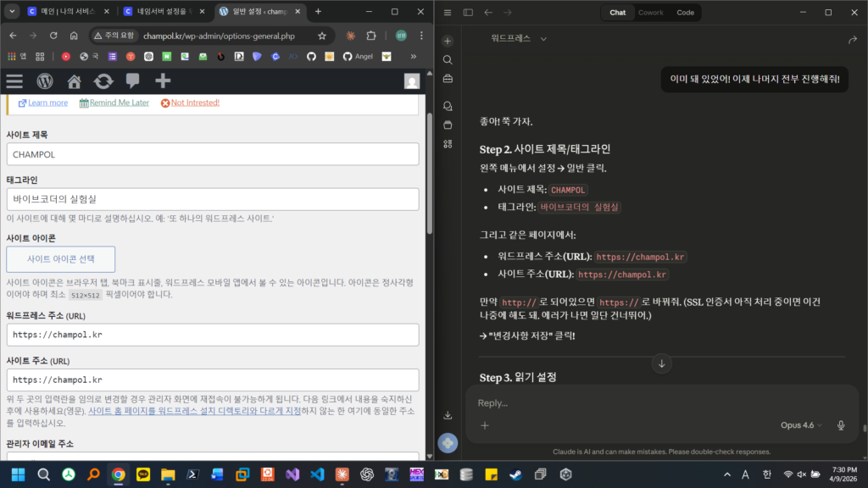Image resolution: width=868 pixels, height=488 pixels.
Task: Switch to the 네임서버 설정 browser tab
Action: coord(164,11)
